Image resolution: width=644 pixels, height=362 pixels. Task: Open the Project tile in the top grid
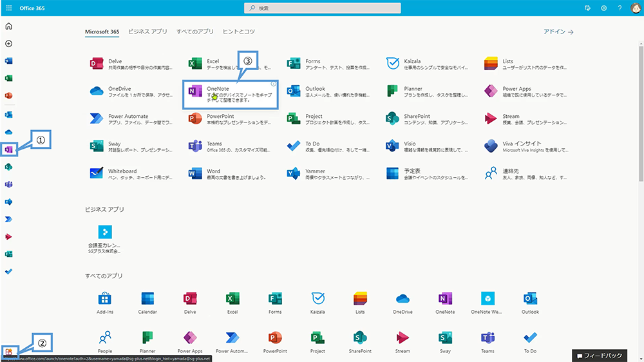(328, 119)
